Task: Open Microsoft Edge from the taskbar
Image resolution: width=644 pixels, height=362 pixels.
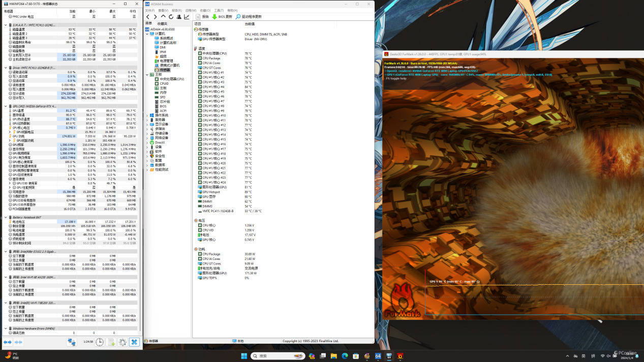Action: pos(345,356)
